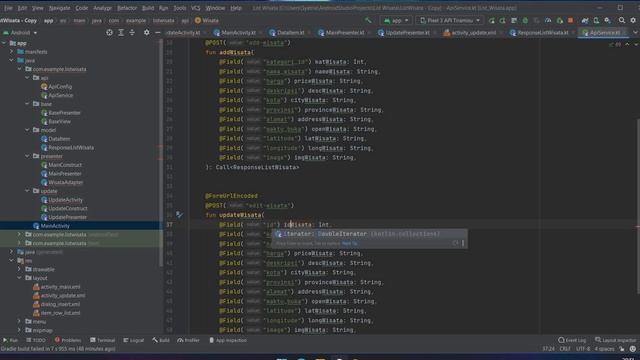
Task: Collapse the model package node
Action: [x=27, y=130]
